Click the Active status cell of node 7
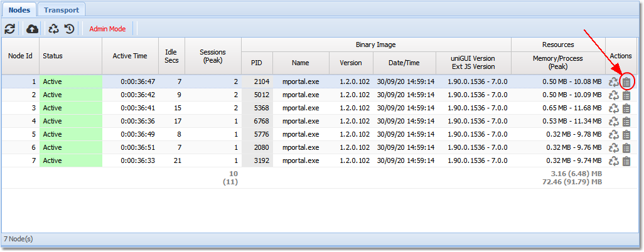Image resolution: width=644 pixels, height=252 pixels. 70,161
